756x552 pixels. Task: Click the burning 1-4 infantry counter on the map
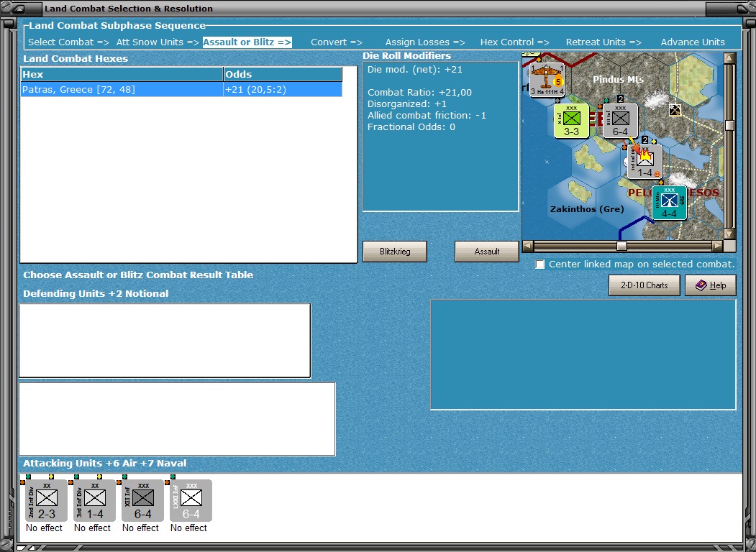(645, 162)
